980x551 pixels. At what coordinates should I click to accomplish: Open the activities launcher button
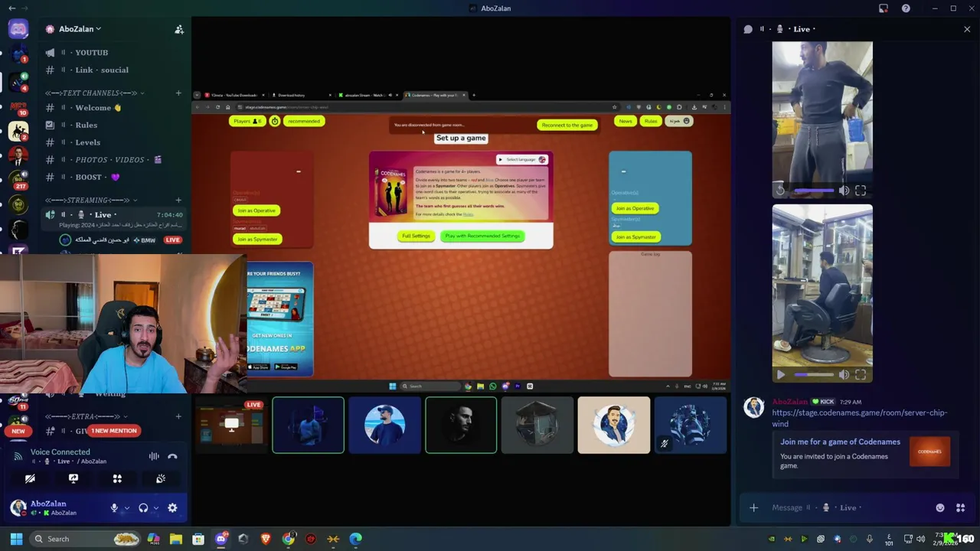(117, 478)
